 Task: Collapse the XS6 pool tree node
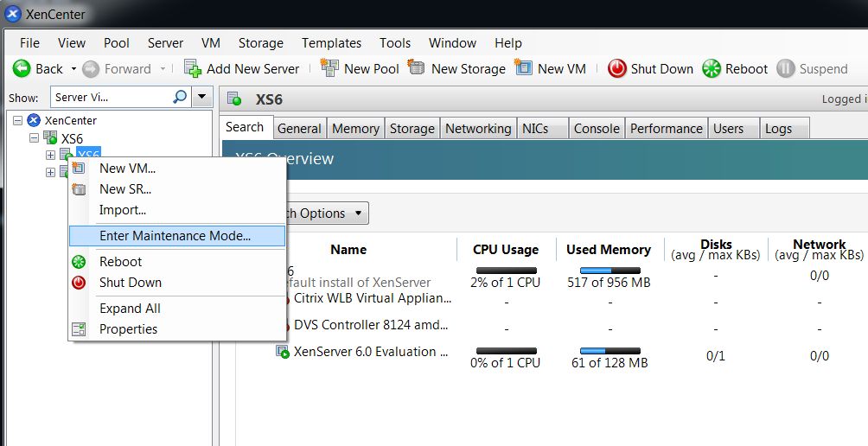(x=35, y=138)
